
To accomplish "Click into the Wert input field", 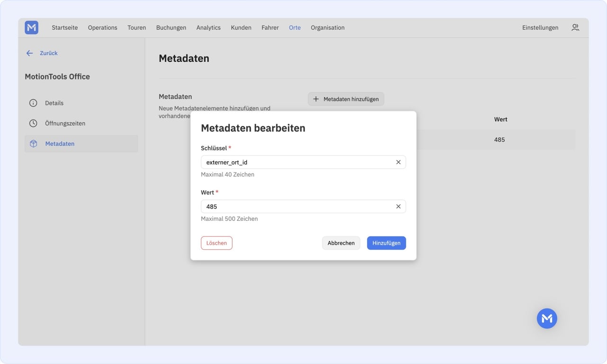I will (303, 207).
